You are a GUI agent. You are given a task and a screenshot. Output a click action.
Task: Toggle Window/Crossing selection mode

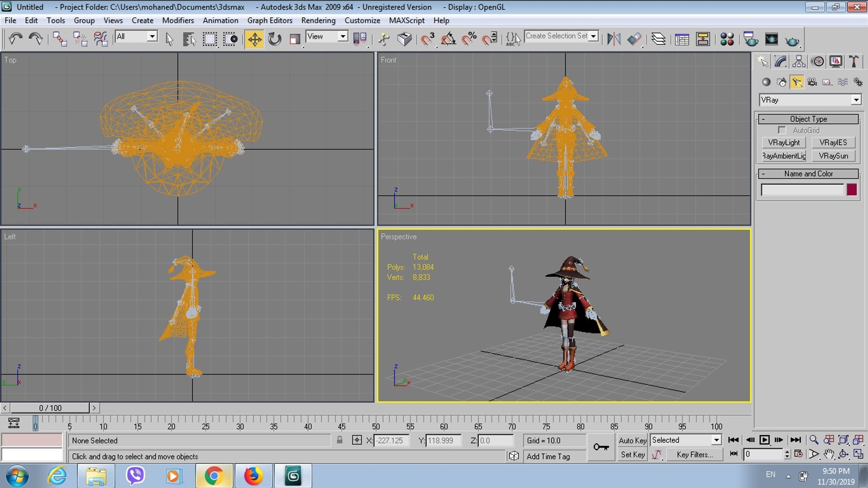[230, 39]
